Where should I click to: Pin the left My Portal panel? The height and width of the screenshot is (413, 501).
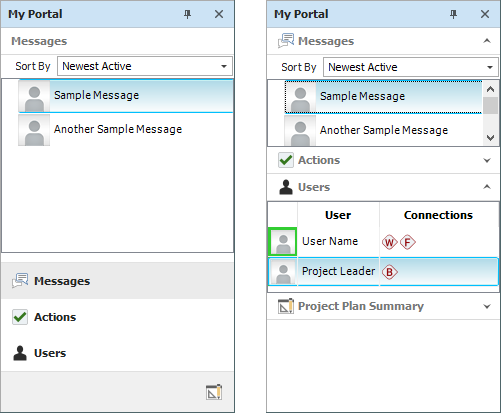pos(187,14)
